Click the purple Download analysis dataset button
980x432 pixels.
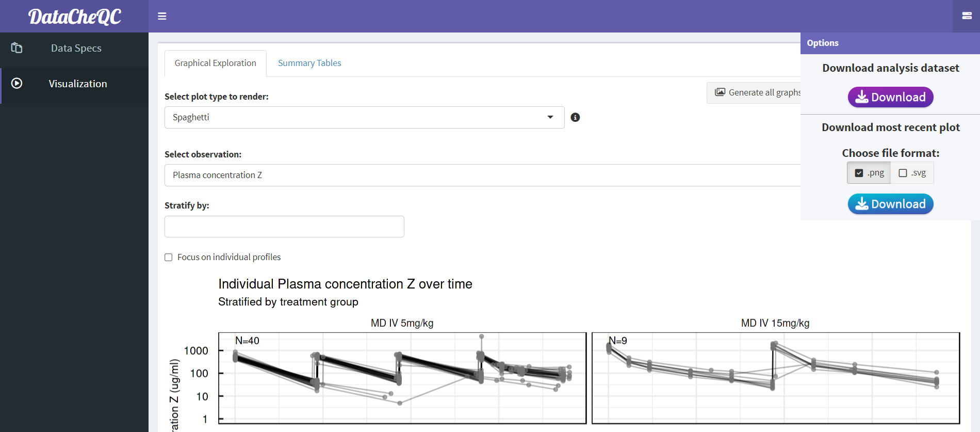(890, 97)
